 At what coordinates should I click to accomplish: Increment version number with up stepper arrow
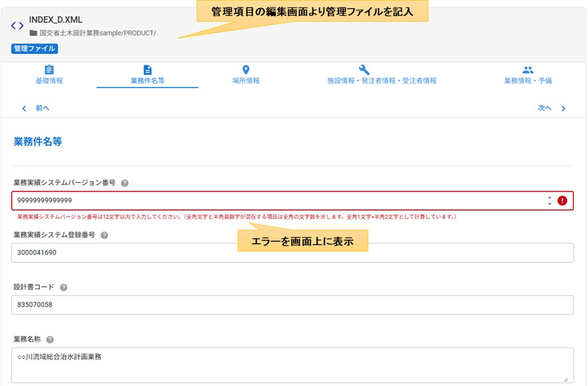point(549,198)
